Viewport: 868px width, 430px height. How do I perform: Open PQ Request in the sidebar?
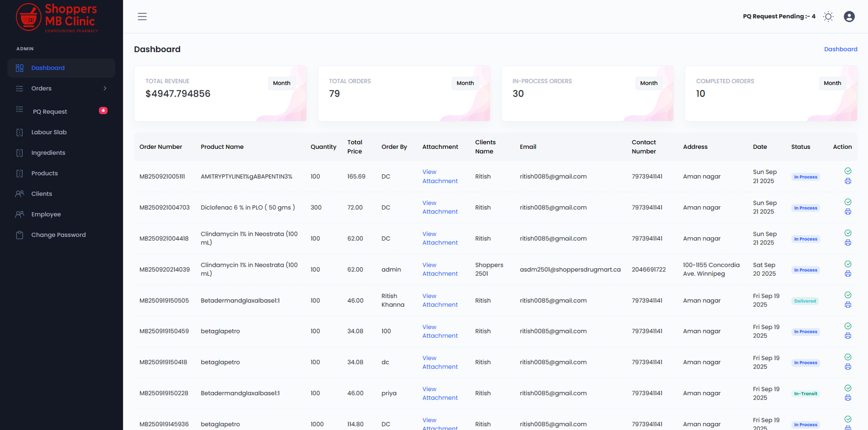pyautogui.click(x=50, y=111)
